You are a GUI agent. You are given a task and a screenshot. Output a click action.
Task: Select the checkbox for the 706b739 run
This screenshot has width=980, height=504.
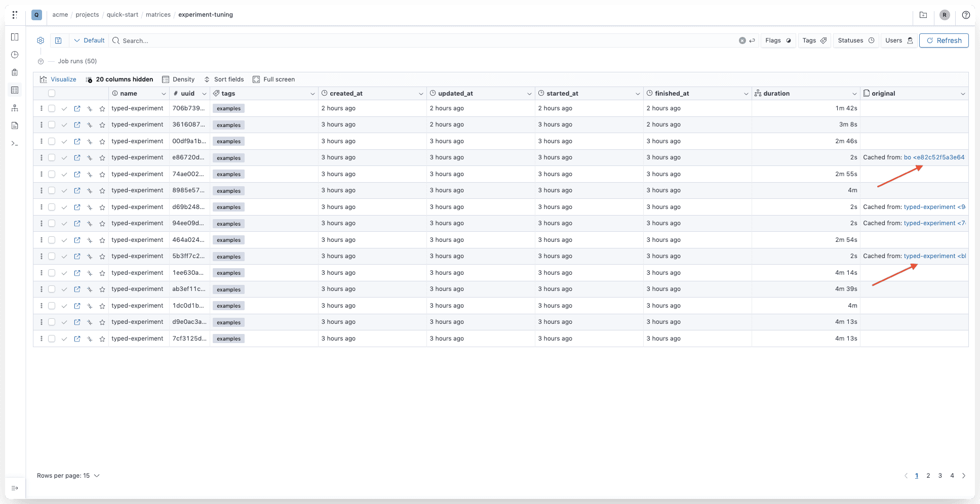point(52,108)
